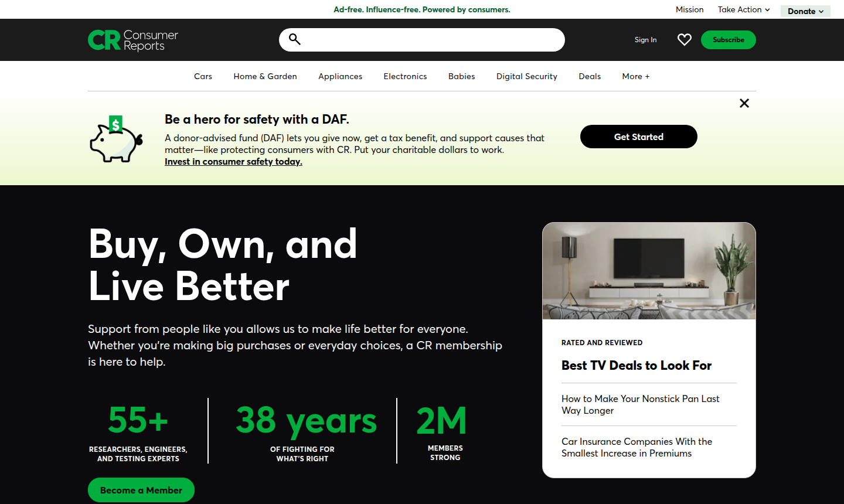Dismiss the DAF banner with X
Image resolution: width=844 pixels, height=504 pixels.
[744, 103]
